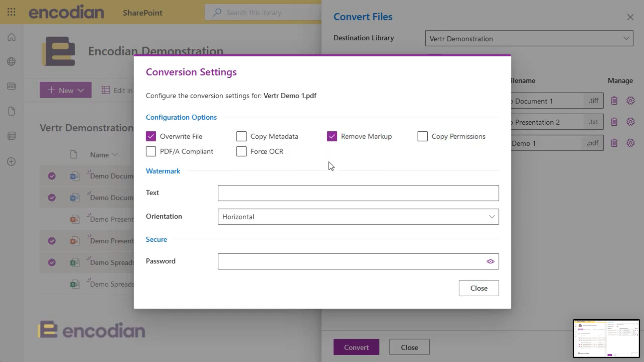
Task: Click the picture-in-picture preview thumbnail
Action: point(606,339)
